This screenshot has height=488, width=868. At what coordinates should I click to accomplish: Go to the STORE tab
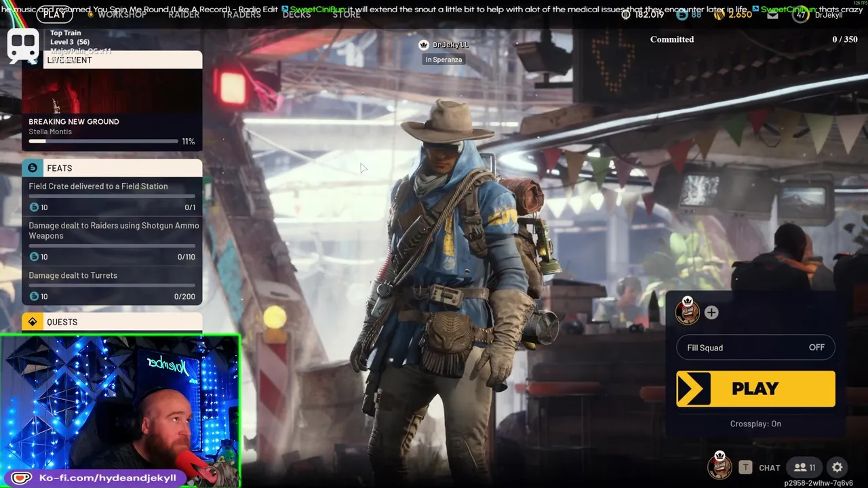click(x=347, y=14)
